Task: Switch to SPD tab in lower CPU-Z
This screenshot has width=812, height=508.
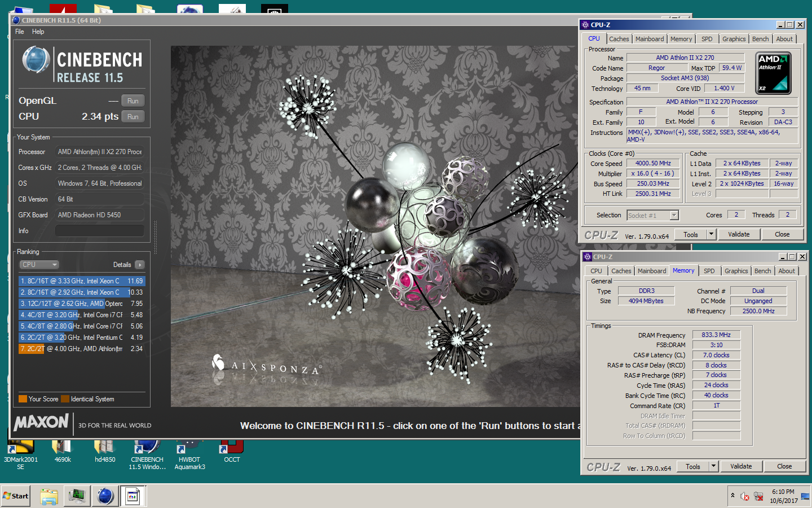Action: 709,271
